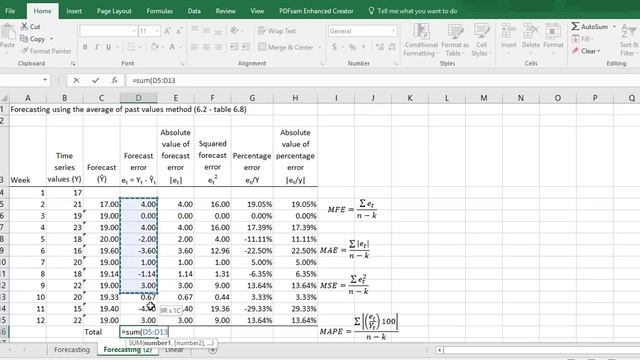This screenshot has width=640, height=360.
Task: Click the Font Color letter icon
Action: [172, 47]
